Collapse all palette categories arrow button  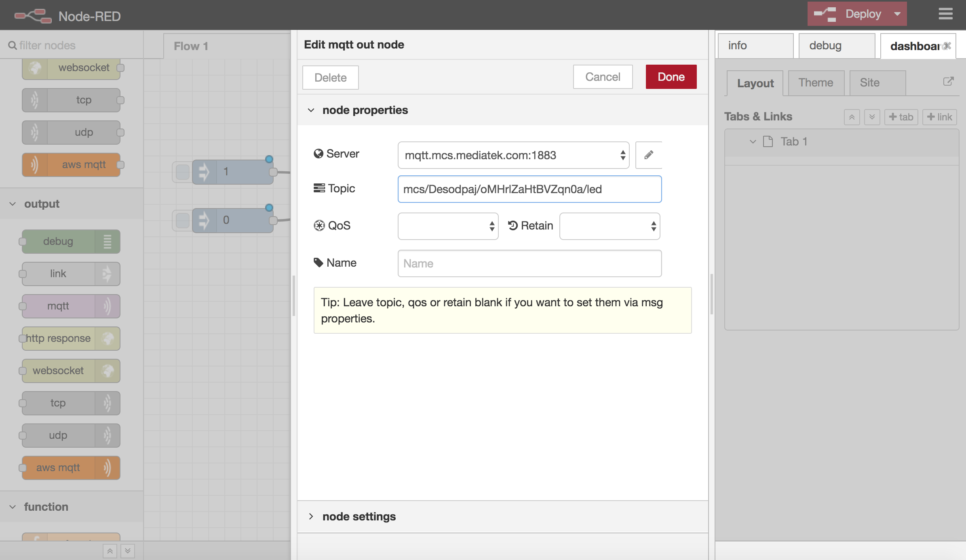pos(110,551)
